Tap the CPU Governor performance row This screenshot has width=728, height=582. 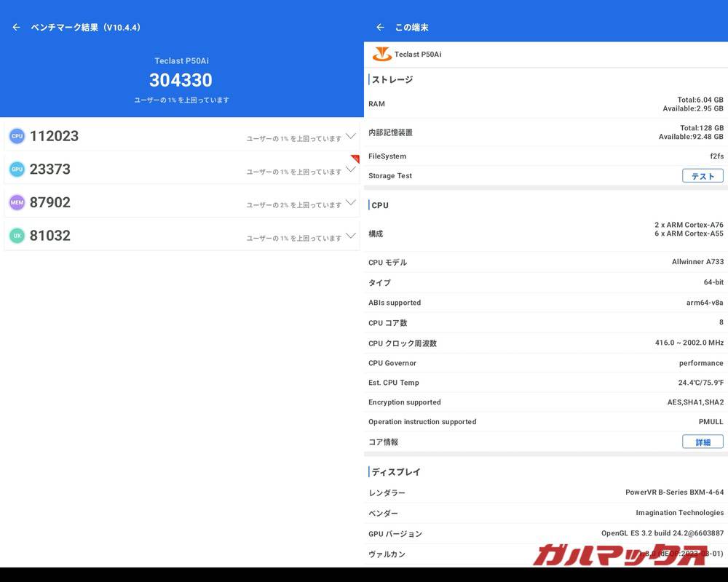click(545, 363)
